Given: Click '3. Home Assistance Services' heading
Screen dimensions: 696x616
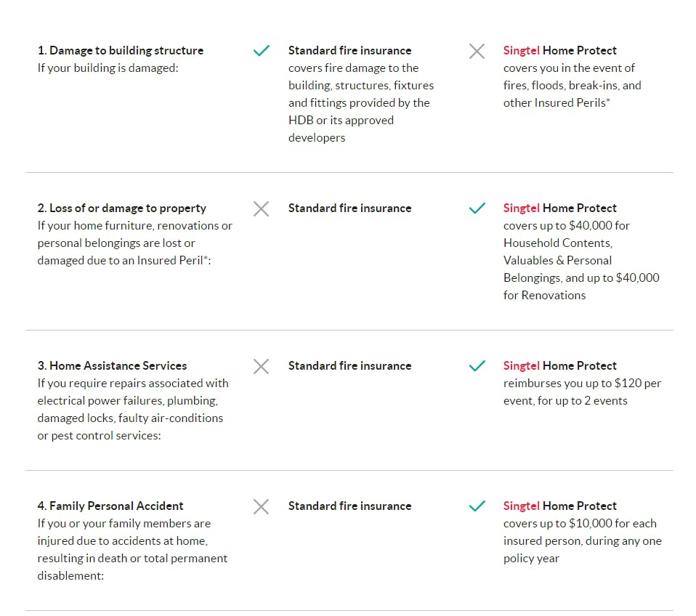Looking at the screenshot, I should 113,366.
